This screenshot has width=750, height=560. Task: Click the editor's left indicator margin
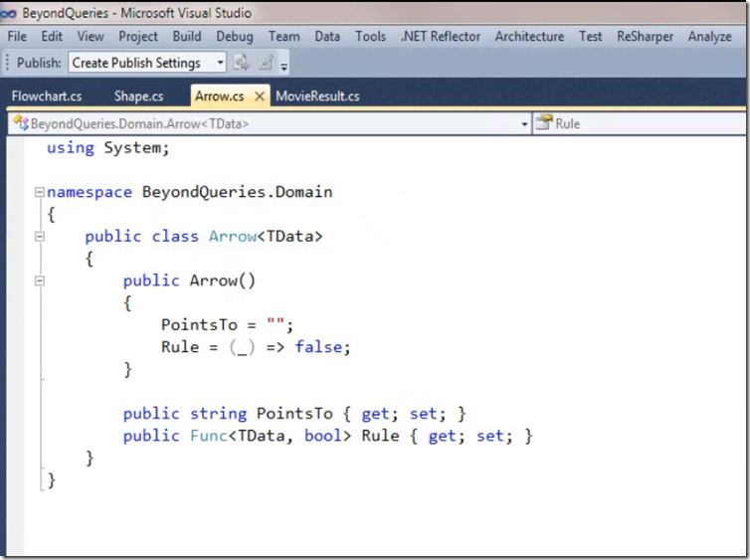[x=15, y=346]
